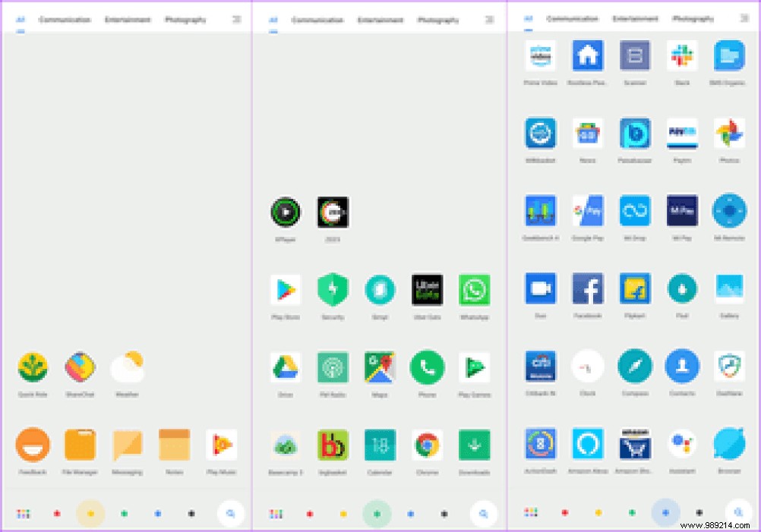Open Slack from the All category

[682, 56]
